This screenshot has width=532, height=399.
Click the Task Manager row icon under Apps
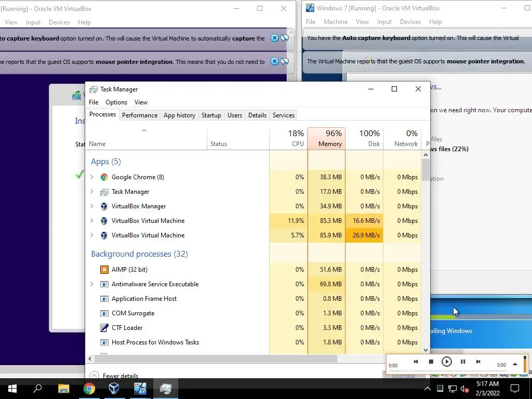tap(104, 192)
